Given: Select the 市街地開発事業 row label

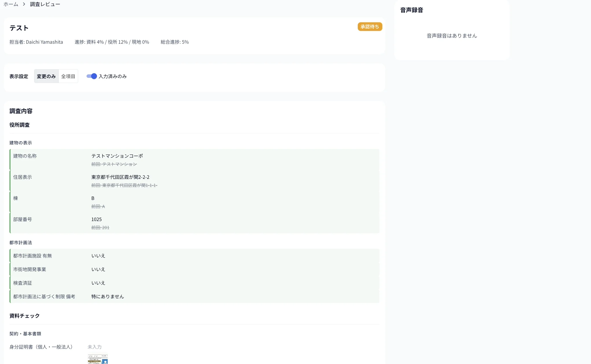Looking at the screenshot, I should coord(29,269).
